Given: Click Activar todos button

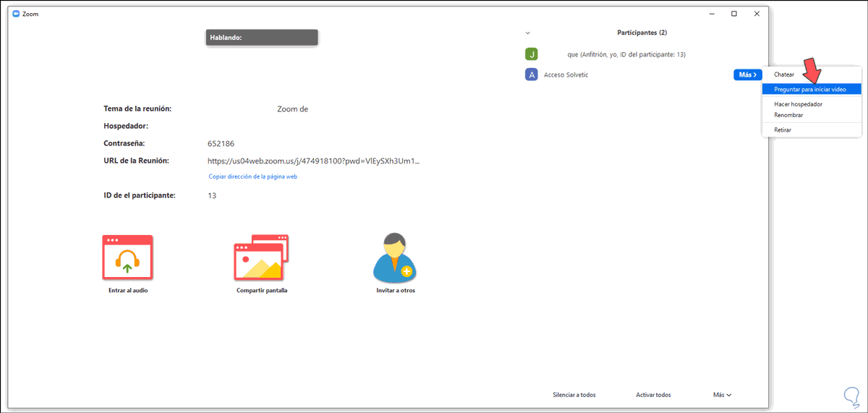Looking at the screenshot, I should click(x=653, y=395).
